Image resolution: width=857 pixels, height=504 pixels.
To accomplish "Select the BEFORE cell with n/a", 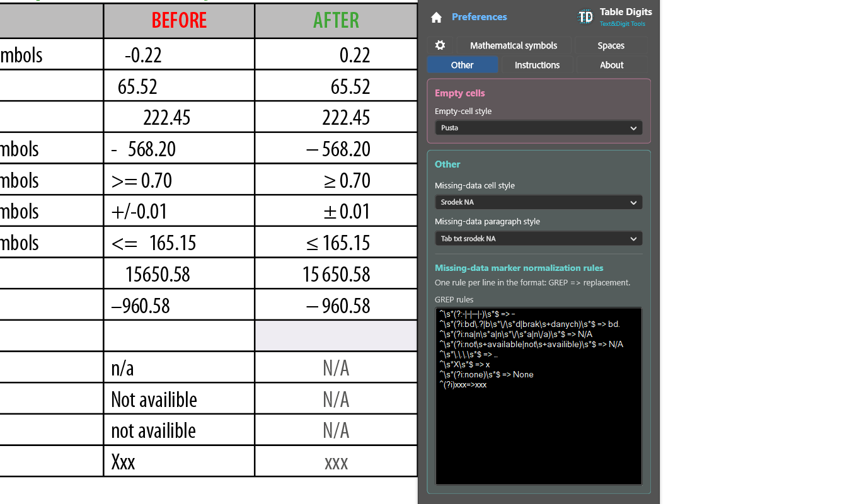I will [x=179, y=367].
